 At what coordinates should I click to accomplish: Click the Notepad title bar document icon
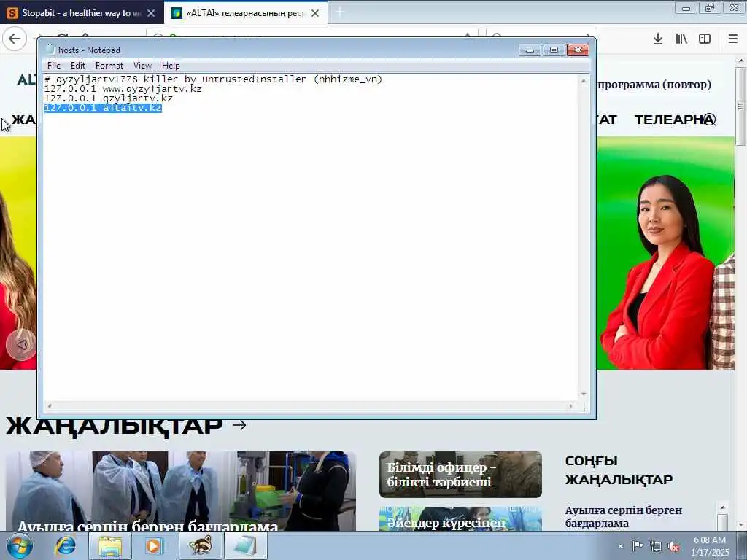[x=50, y=50]
